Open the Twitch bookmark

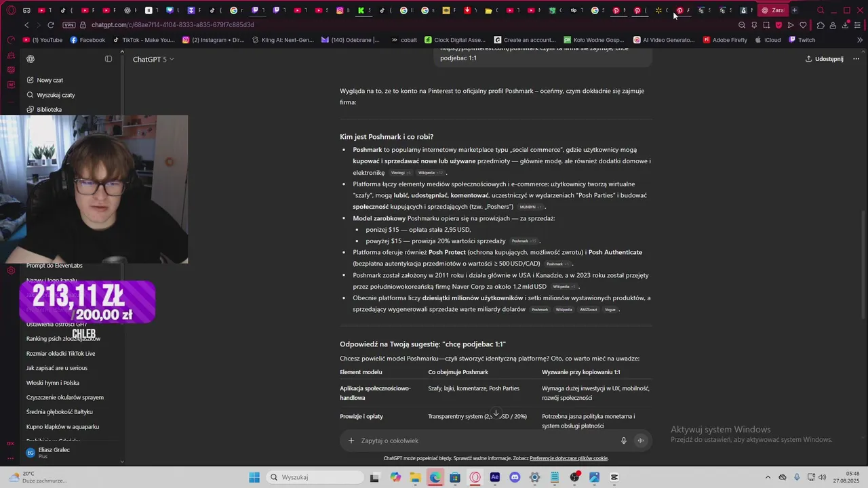click(x=802, y=40)
